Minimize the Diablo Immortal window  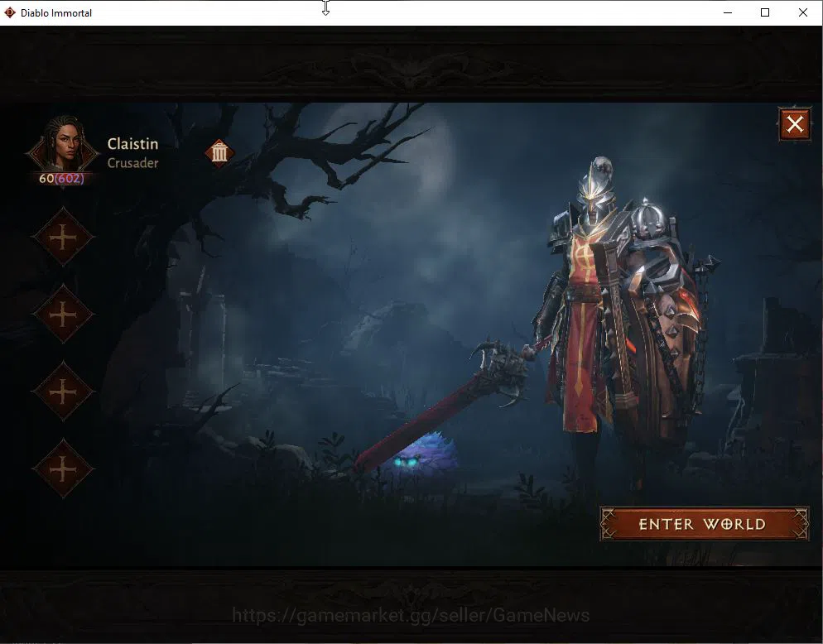pos(728,12)
